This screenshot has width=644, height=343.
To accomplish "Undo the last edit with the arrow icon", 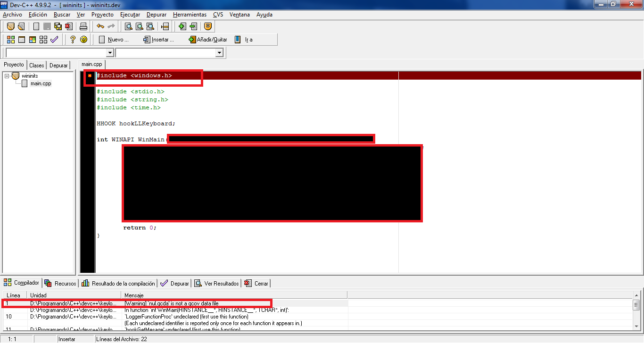I will (x=100, y=26).
